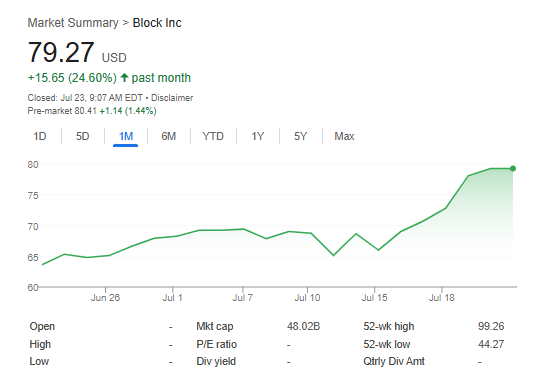Click the Pre-market 80.41 value
Viewport: 548px width, 384px height.
[x=85, y=111]
